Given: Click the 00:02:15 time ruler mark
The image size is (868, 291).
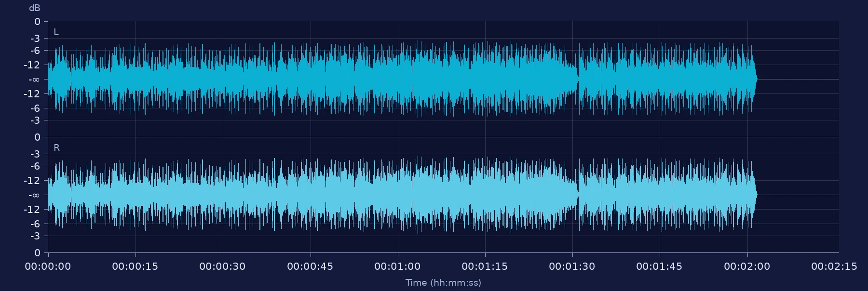Looking at the screenshot, I should (x=834, y=266).
